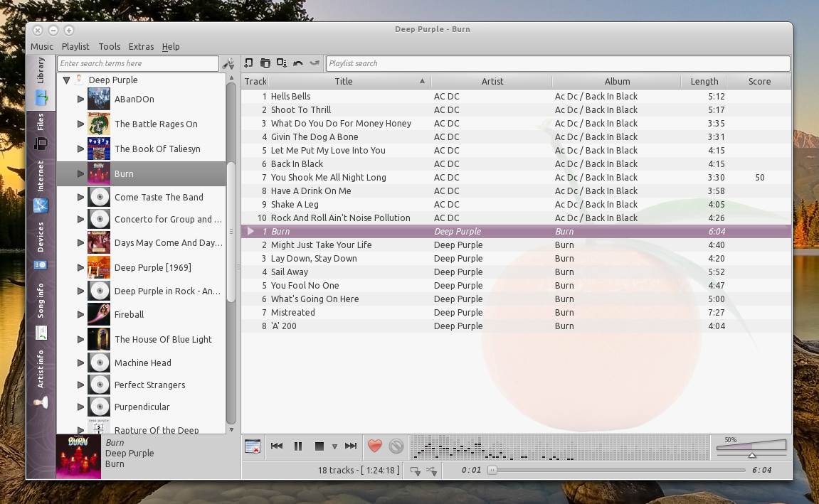The image size is (819, 504).
Task: Select You Shook Me All Night Long
Action: point(516,178)
